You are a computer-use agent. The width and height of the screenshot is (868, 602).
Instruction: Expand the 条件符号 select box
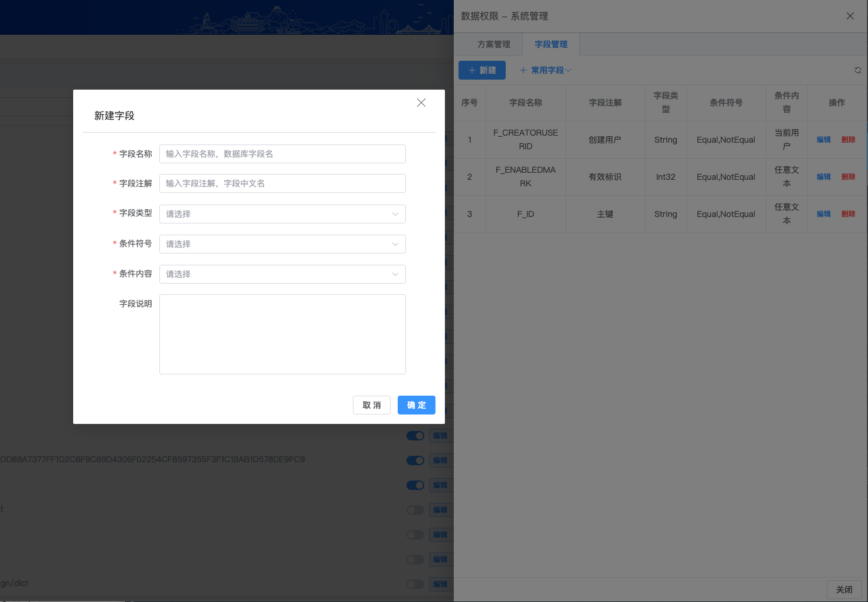tap(282, 244)
